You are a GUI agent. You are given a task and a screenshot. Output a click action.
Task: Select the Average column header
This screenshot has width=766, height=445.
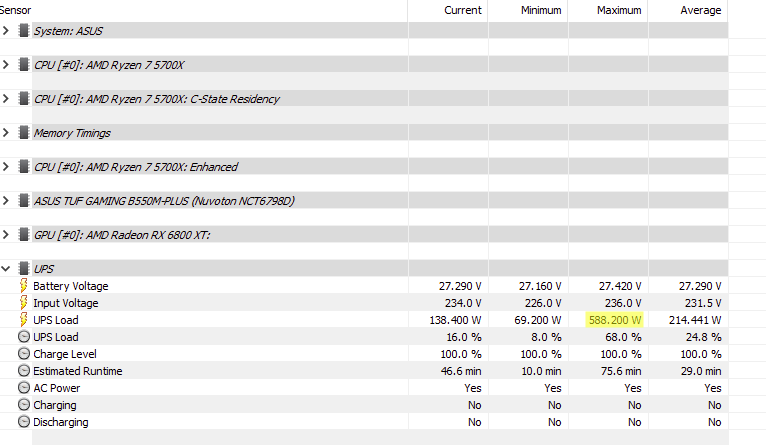click(x=688, y=10)
